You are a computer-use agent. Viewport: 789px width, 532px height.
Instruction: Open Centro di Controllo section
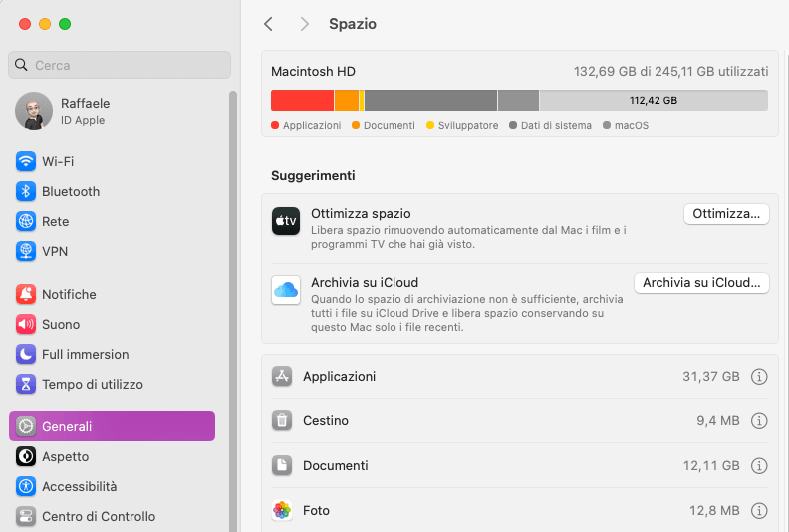coord(98,516)
